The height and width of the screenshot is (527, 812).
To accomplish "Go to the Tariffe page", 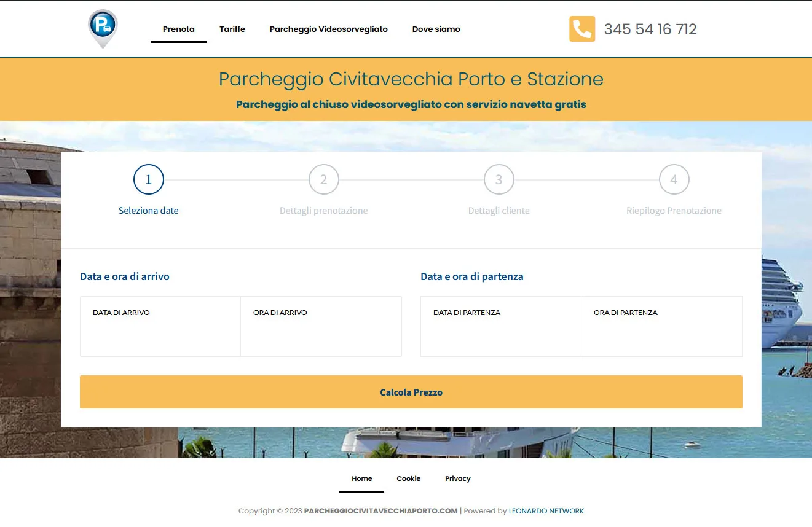I will pyautogui.click(x=232, y=29).
